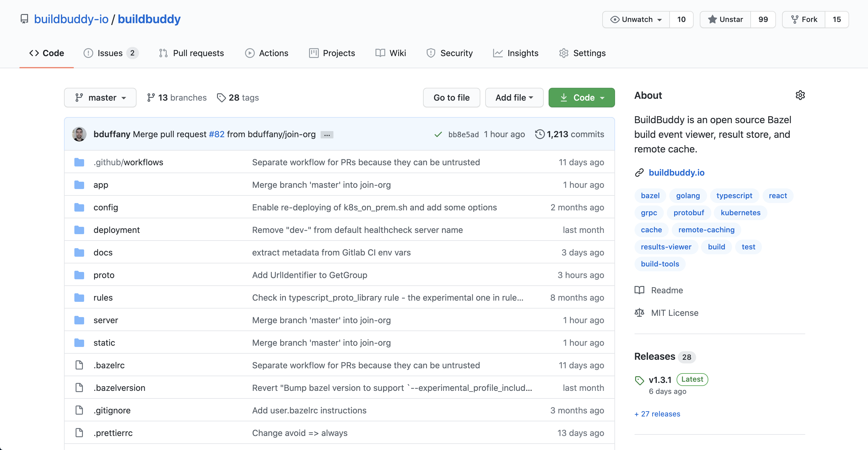
Task: Open the Readme book icon
Action: [639, 290]
